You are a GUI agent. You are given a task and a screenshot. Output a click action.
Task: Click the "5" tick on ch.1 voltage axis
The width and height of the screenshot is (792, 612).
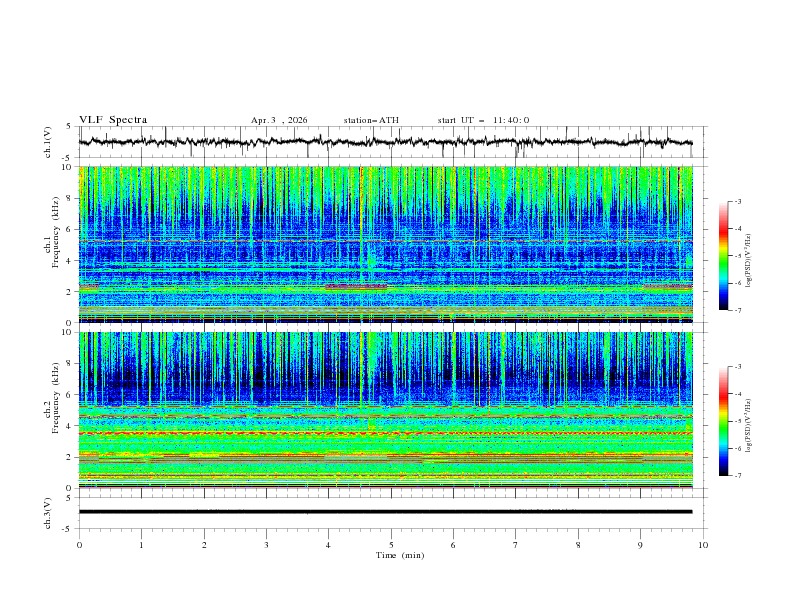(x=71, y=127)
